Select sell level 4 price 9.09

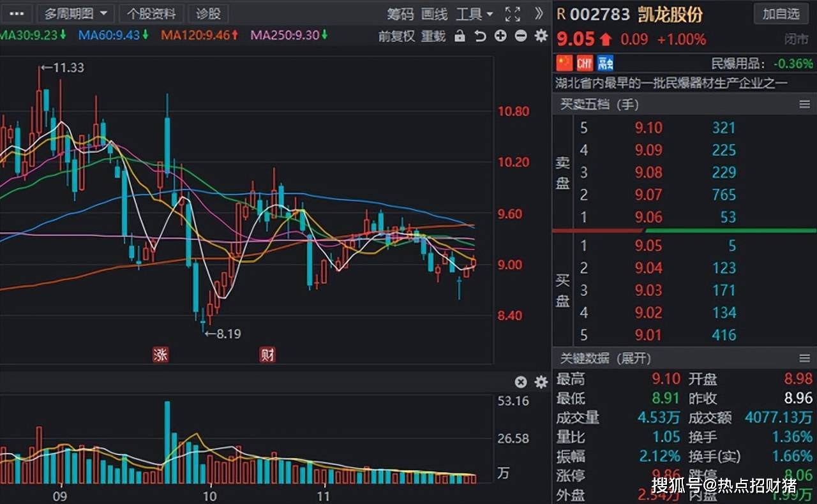648,150
